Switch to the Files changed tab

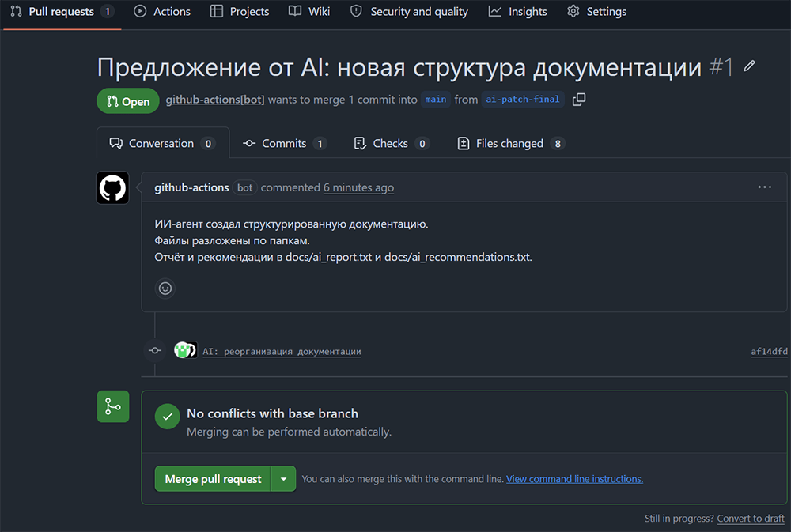(x=510, y=144)
